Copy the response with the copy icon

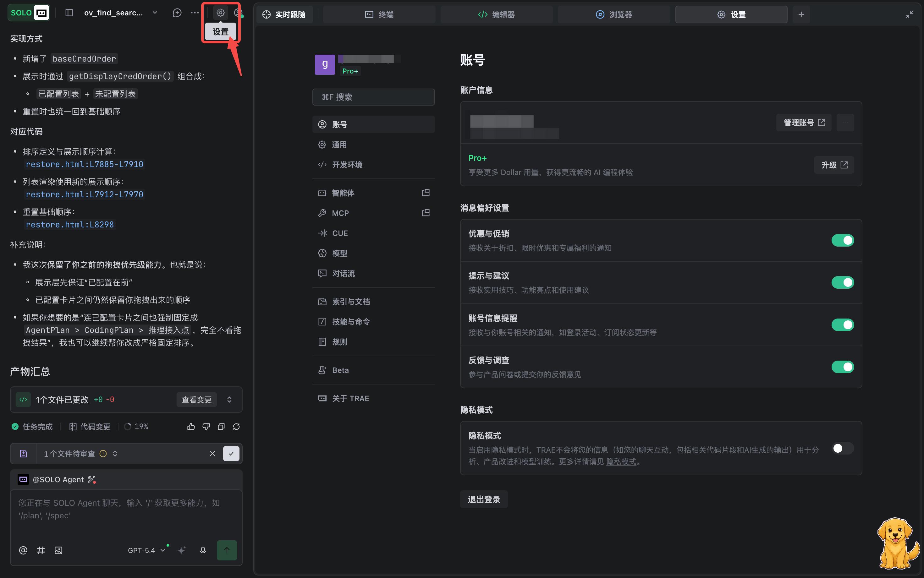(x=221, y=427)
